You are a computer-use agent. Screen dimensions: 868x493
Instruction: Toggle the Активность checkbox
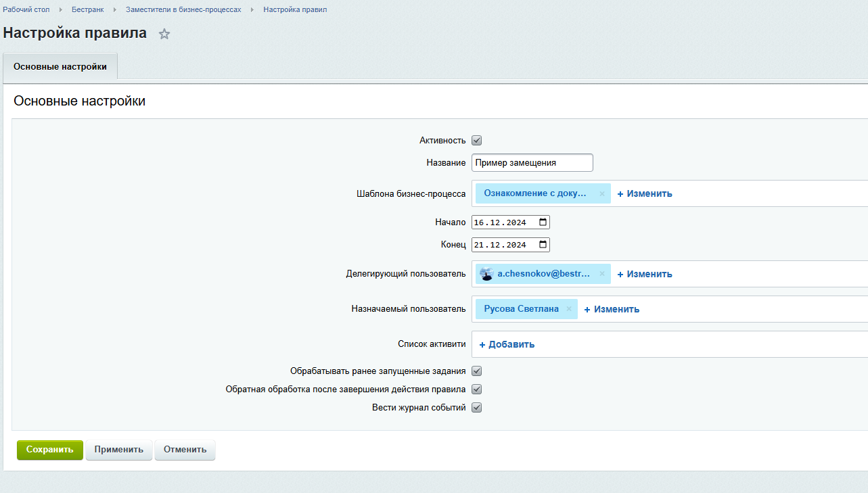[476, 141]
